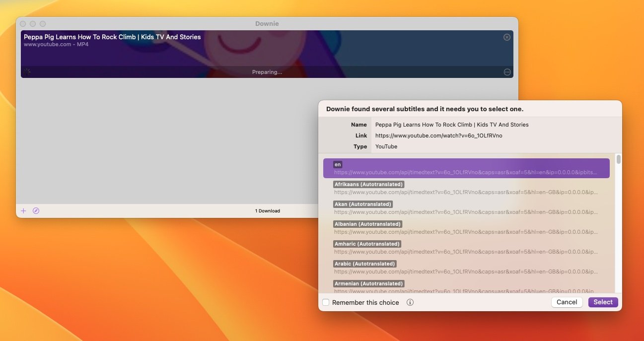Click the plus icon to add download
Viewport: 644px width, 341px height.
pyautogui.click(x=23, y=211)
